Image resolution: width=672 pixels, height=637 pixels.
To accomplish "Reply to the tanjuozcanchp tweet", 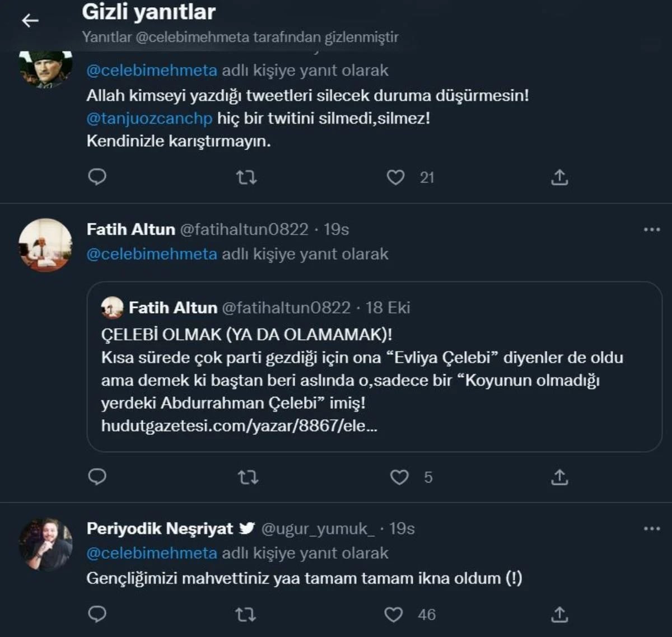I will click(97, 177).
